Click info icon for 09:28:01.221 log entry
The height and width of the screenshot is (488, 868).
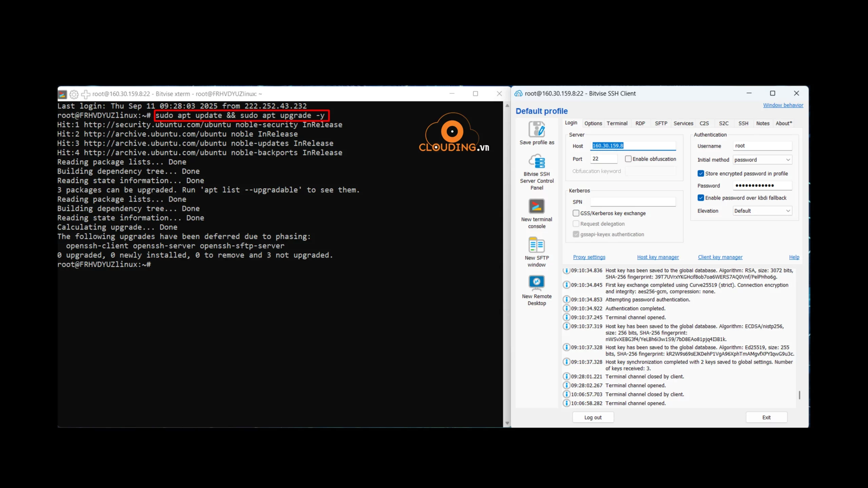(x=567, y=377)
